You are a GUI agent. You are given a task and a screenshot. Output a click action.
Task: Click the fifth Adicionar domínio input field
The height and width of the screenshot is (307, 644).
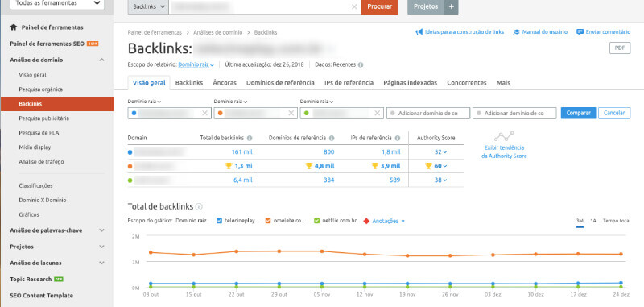[x=514, y=113]
